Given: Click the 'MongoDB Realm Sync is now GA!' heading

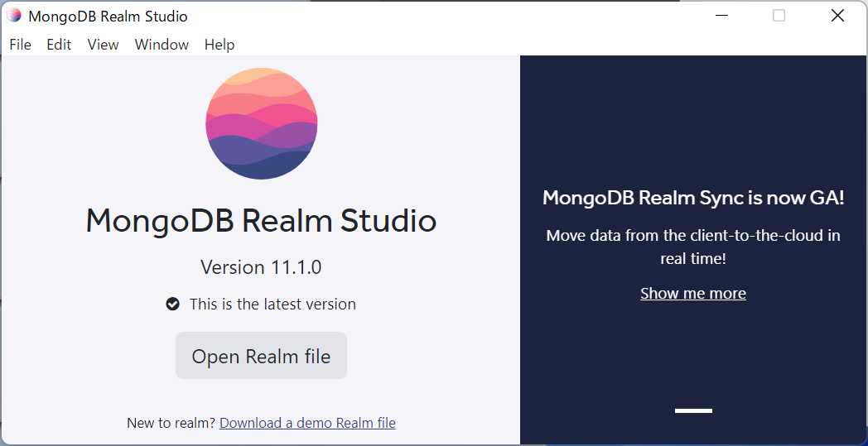Looking at the screenshot, I should tap(693, 198).
